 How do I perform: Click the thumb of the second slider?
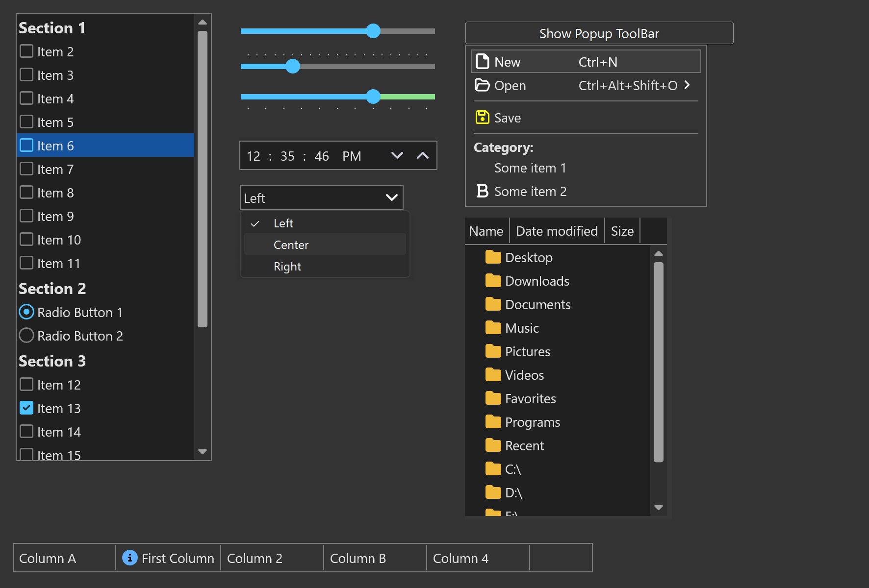pos(293,66)
